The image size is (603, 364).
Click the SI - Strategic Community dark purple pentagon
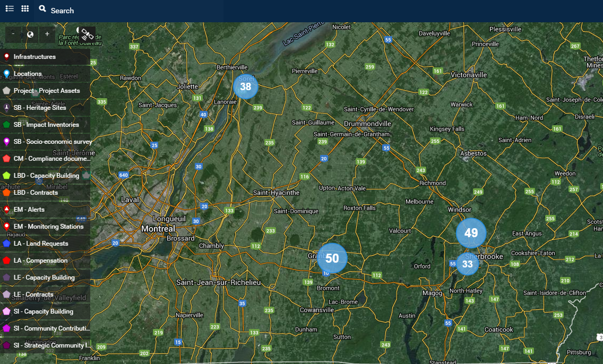[6, 345]
